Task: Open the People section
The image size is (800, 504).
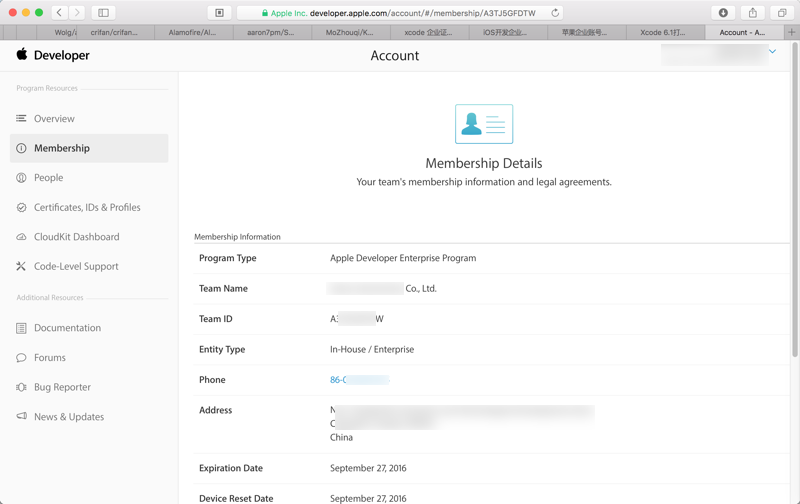Action: point(48,178)
